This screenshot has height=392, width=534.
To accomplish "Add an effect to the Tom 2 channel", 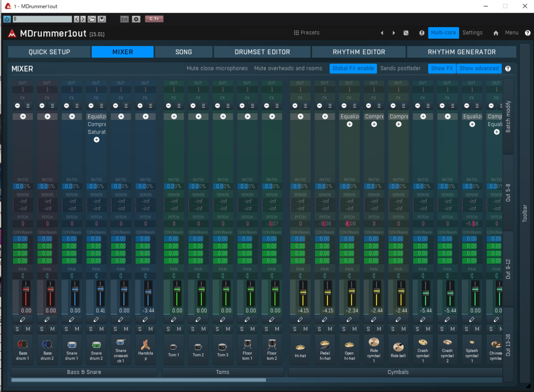I will click(x=199, y=116).
